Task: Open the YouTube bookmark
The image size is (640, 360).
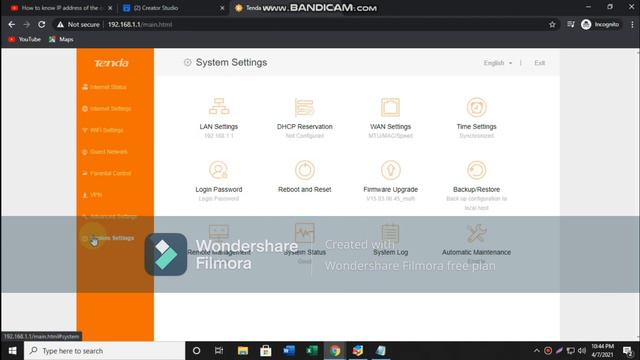Action: pos(24,39)
